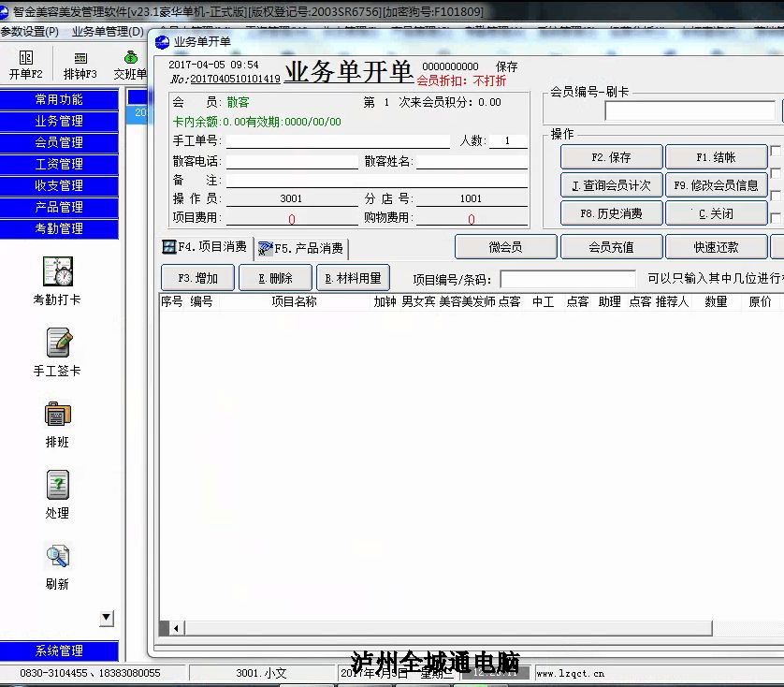Open the 交班单 money bag icon
This screenshot has width=784, height=687.
[x=131, y=57]
